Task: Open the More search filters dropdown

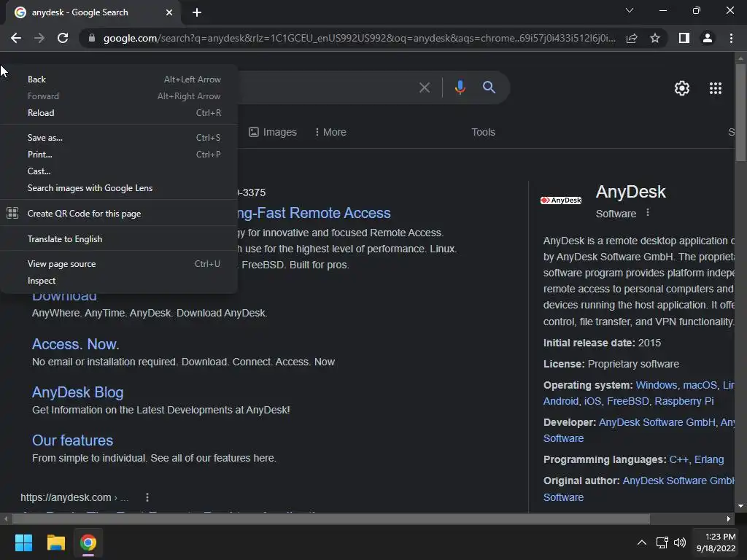Action: tap(330, 132)
